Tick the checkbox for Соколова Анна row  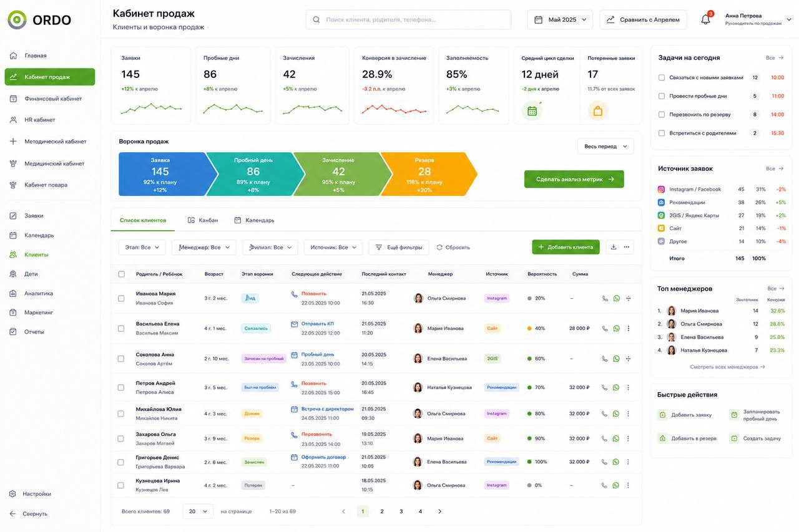pos(121,359)
